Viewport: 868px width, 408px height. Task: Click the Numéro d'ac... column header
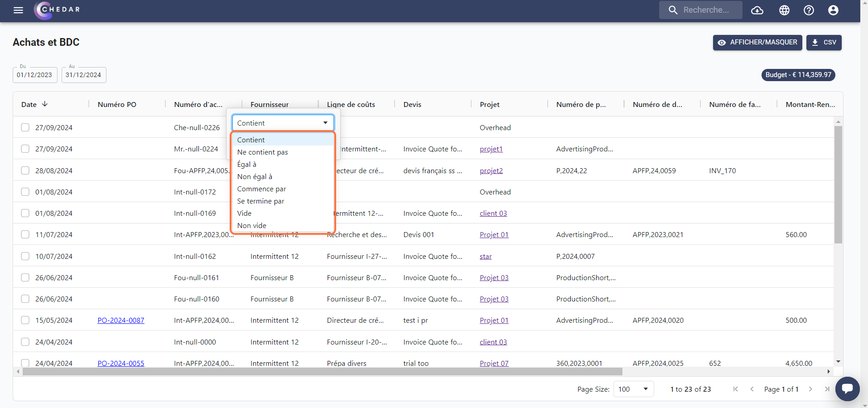point(198,104)
